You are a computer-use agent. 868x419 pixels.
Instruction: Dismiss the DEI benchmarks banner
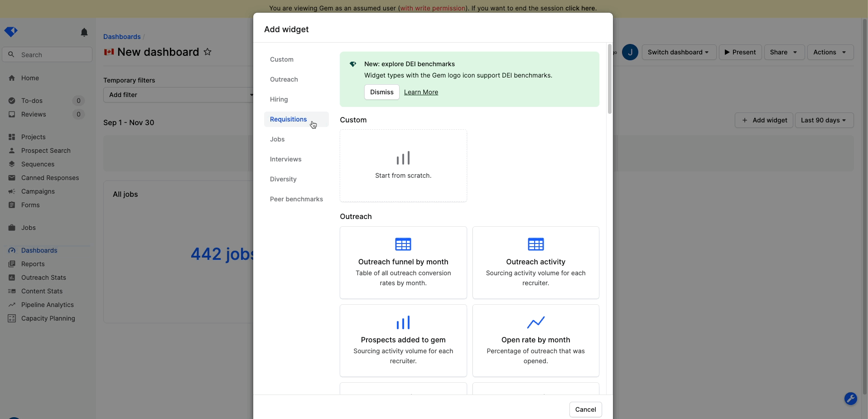pos(381,92)
